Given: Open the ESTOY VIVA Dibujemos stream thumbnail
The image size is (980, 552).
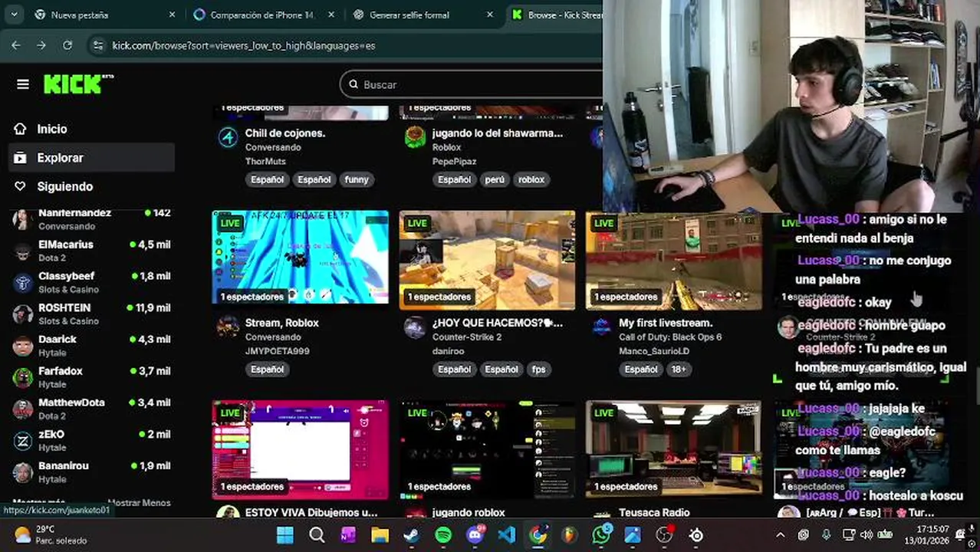Looking at the screenshot, I should click(300, 450).
